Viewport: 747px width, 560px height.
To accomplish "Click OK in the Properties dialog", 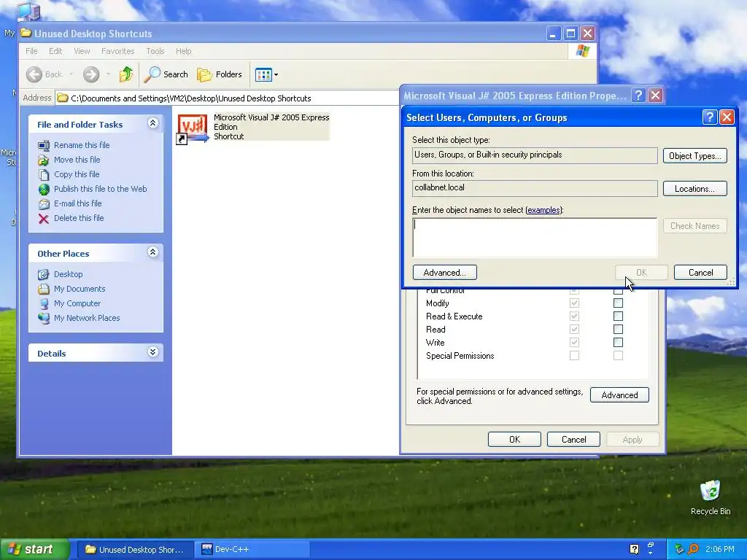I will 514,440.
